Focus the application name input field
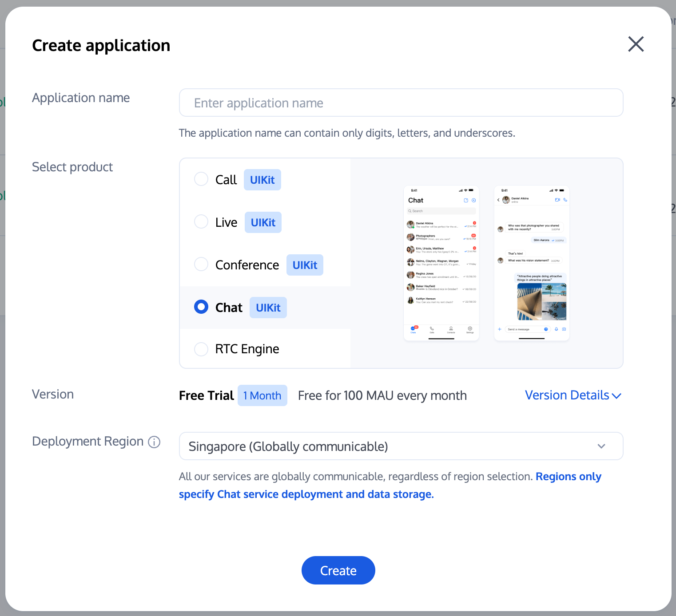The height and width of the screenshot is (616, 676). (401, 103)
